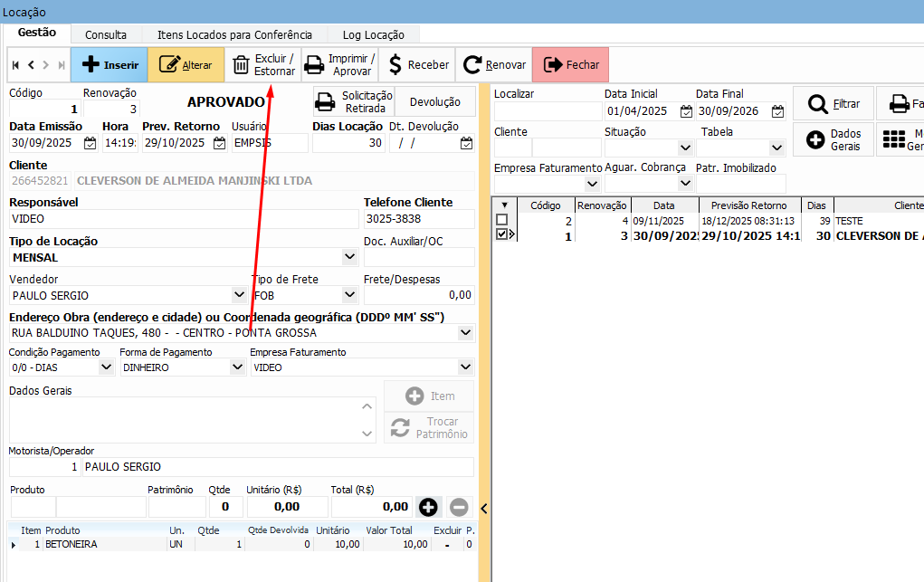This screenshot has width=924, height=582.
Task: Click the Devolução button
Action: 435,102
